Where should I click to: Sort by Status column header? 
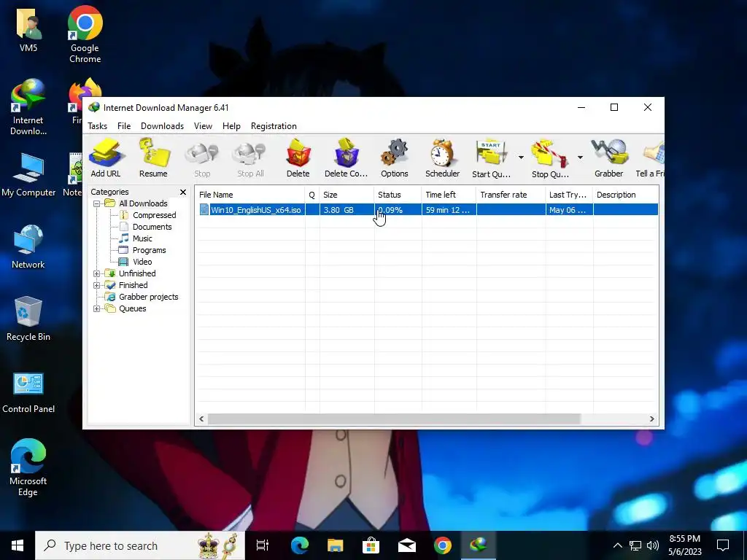(x=398, y=195)
